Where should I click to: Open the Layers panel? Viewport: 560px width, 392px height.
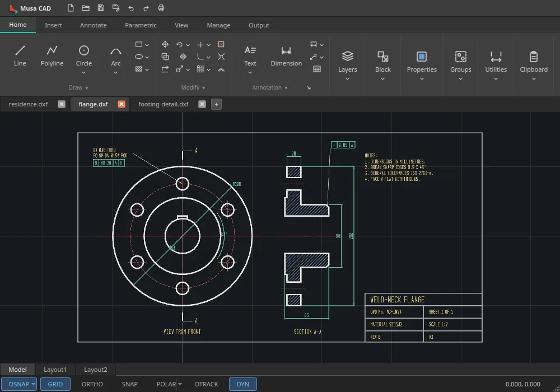(348, 66)
